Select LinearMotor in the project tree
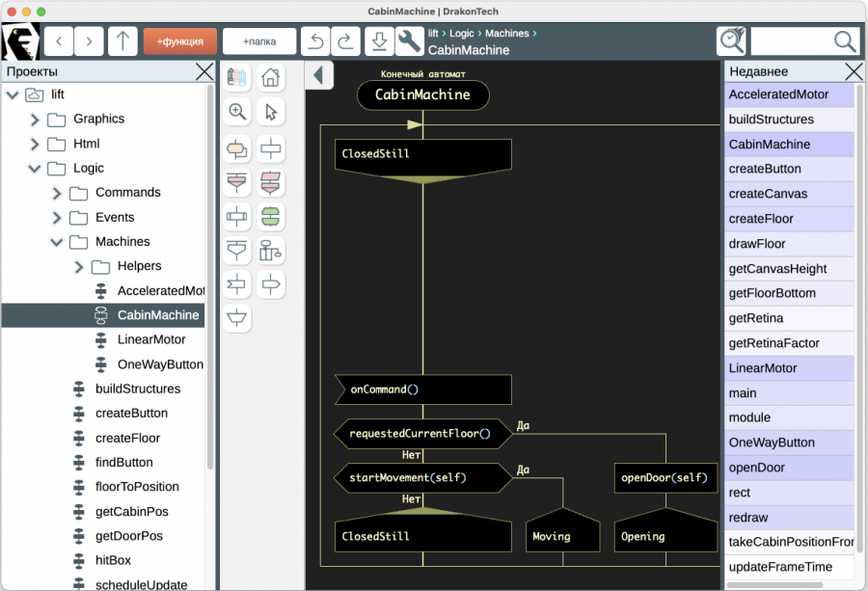Viewport: 868px width, 591px height. pyautogui.click(x=151, y=339)
